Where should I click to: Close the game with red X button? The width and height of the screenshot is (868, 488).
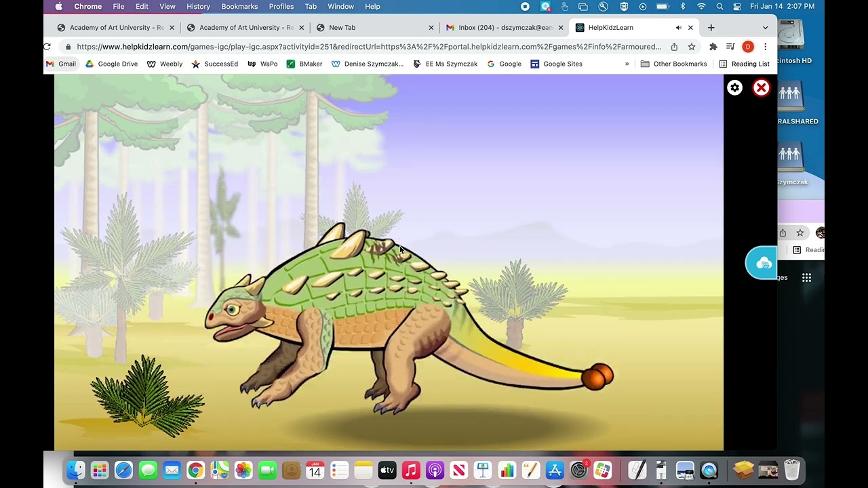[x=762, y=87]
